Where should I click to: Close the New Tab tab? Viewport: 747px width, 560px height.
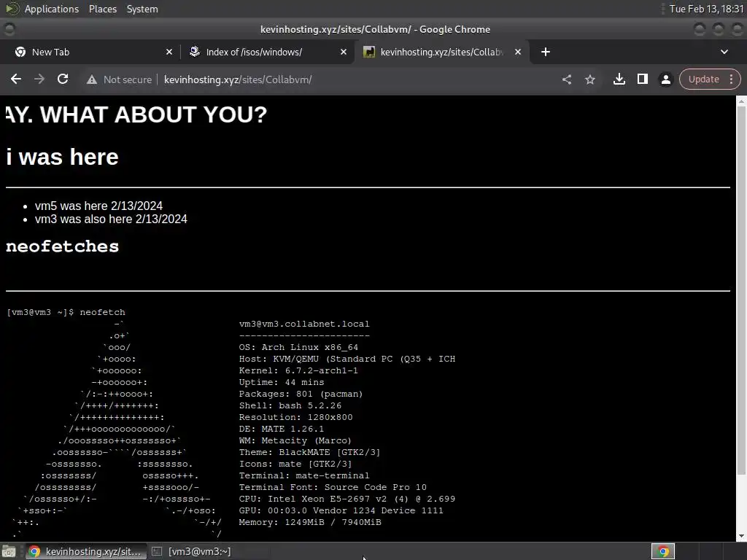tap(169, 52)
